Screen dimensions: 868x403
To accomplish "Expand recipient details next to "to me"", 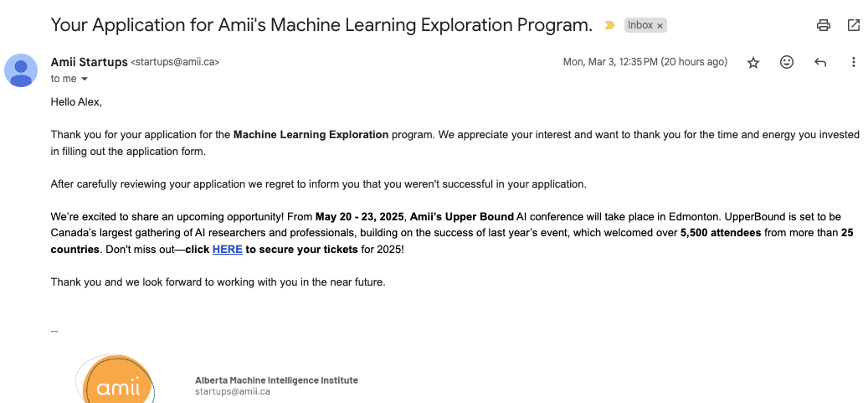I will click(x=85, y=80).
